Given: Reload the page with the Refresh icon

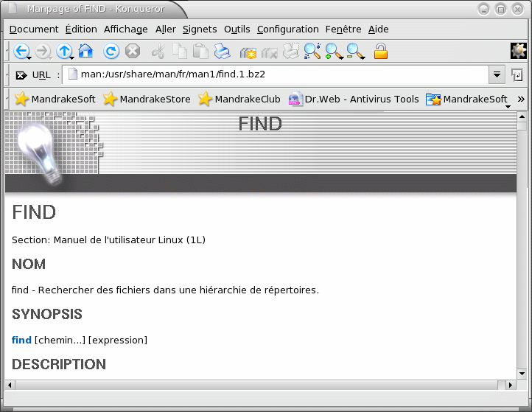Looking at the screenshot, I should pyautogui.click(x=111, y=52).
